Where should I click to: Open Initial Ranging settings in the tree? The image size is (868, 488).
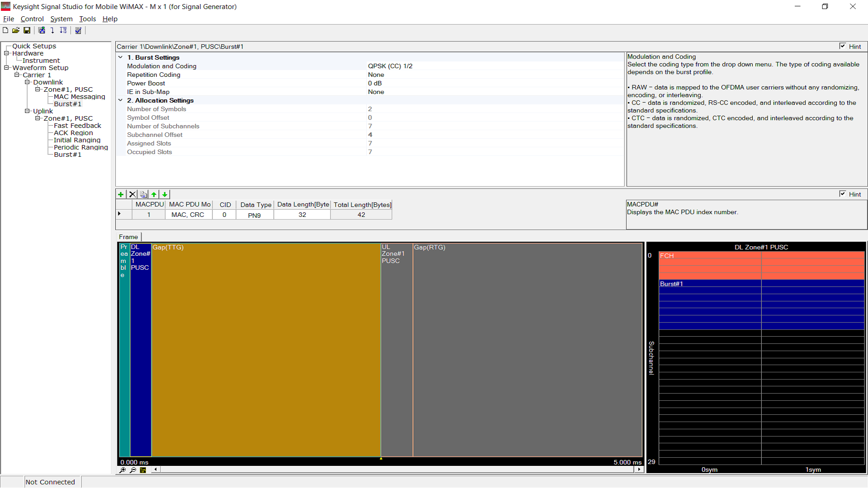[77, 140]
